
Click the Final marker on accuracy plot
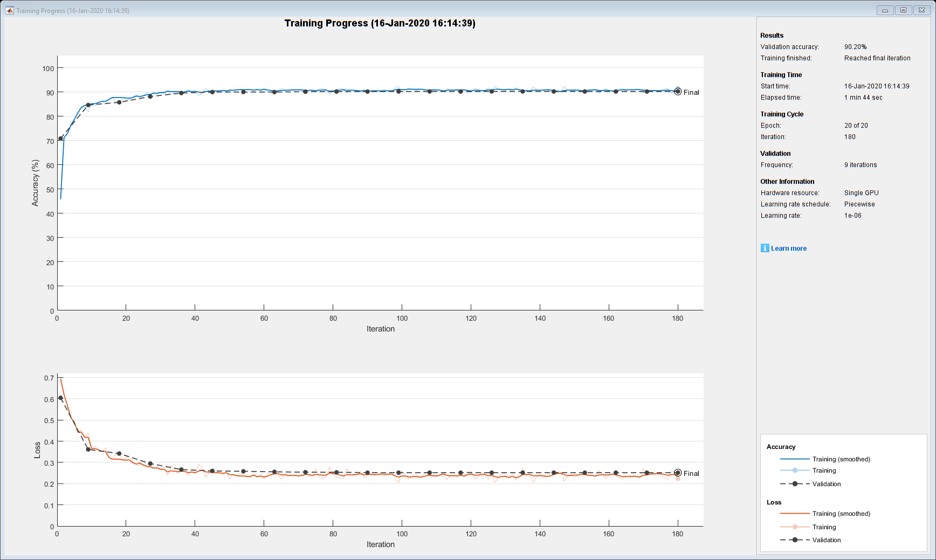(678, 92)
